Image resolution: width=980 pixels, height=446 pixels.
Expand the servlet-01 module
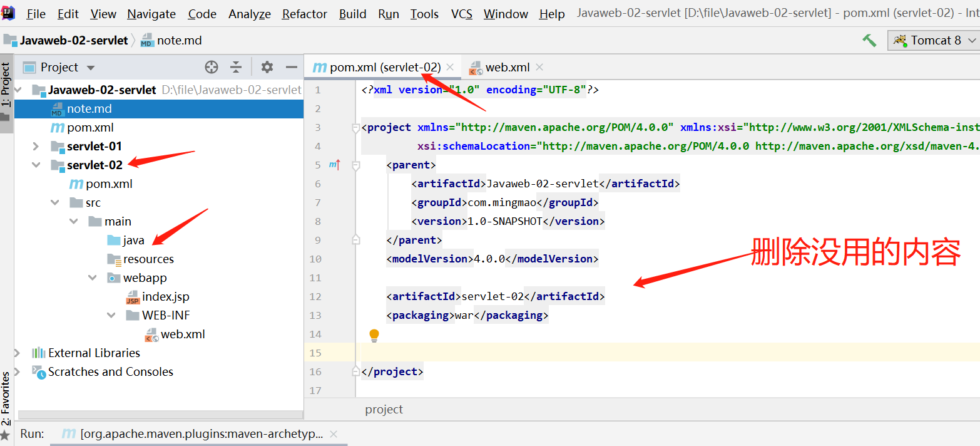click(x=36, y=146)
